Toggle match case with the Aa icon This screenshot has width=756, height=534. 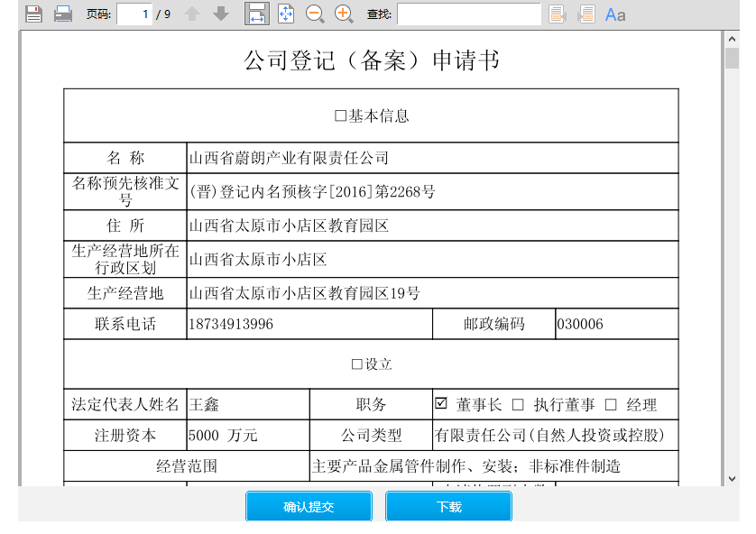coord(617,14)
